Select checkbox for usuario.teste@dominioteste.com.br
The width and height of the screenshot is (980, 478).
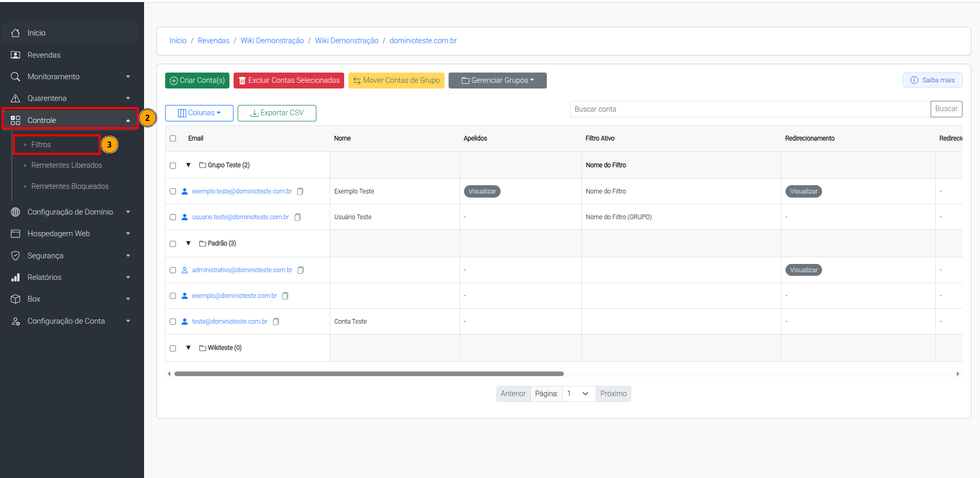tap(173, 217)
